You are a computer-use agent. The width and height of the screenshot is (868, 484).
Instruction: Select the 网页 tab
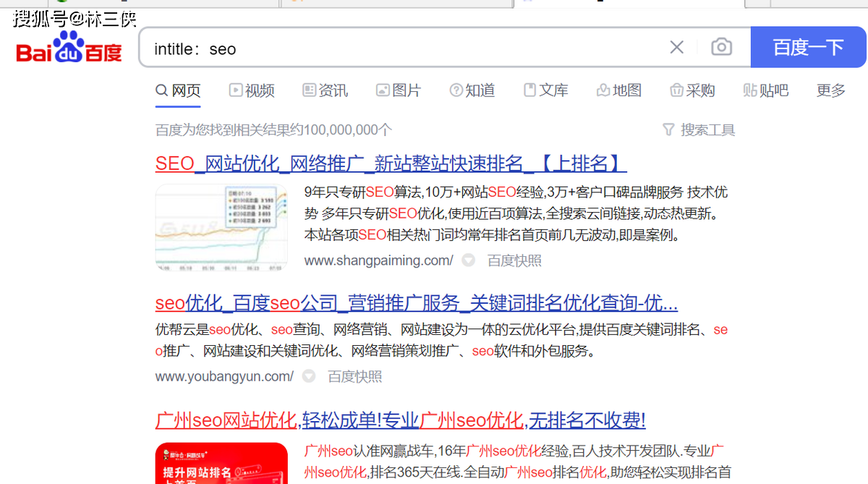(x=178, y=90)
